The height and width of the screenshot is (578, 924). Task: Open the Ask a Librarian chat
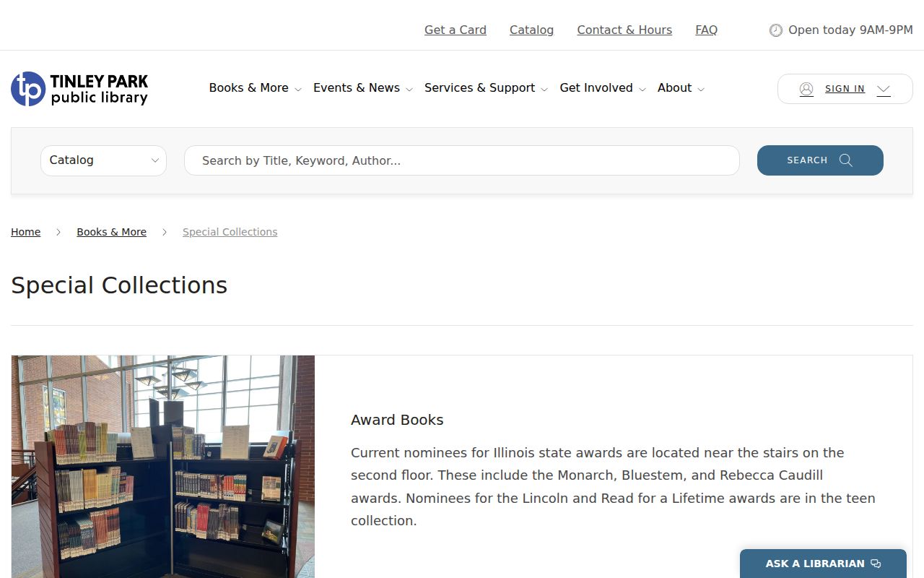(823, 564)
